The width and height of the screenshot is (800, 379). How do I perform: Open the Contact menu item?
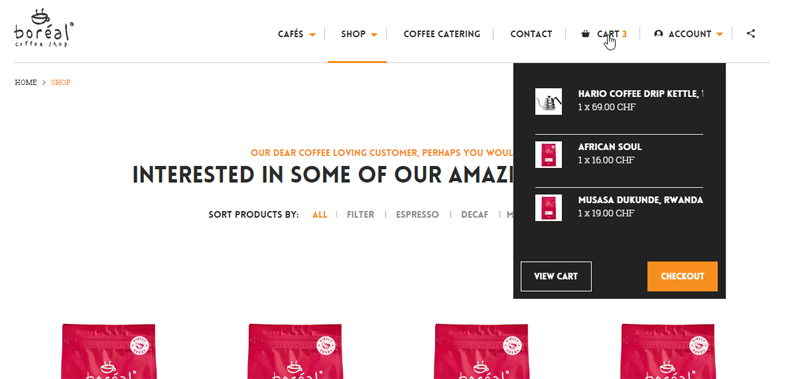(x=531, y=34)
